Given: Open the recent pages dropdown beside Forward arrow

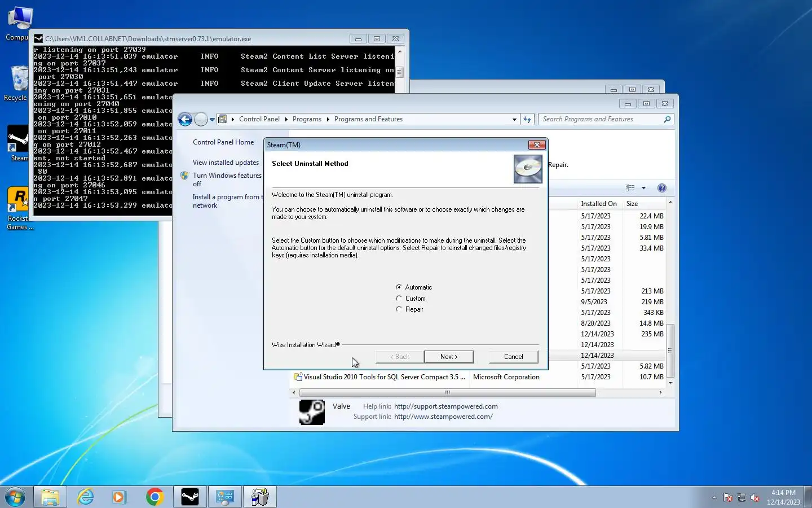Looking at the screenshot, I should [212, 120].
